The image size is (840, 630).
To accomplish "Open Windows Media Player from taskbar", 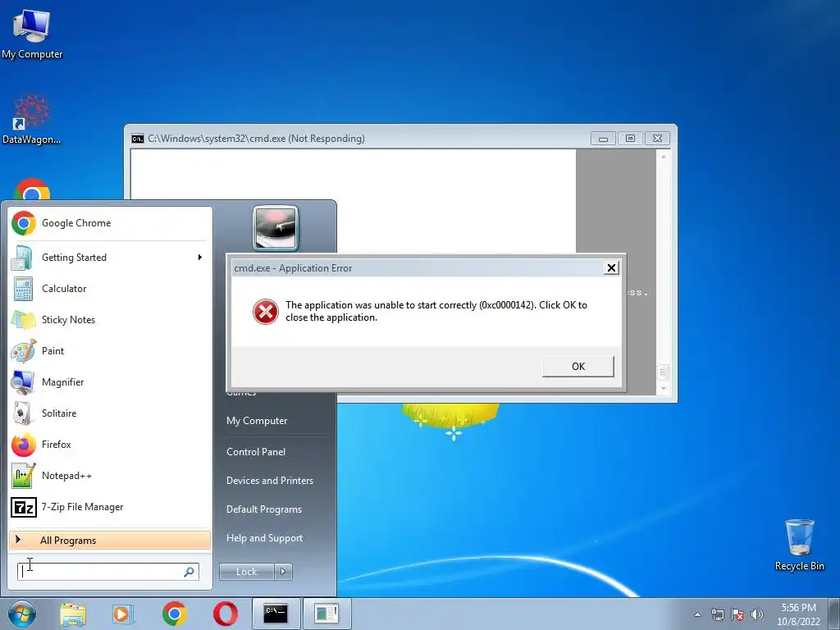I will [x=123, y=614].
